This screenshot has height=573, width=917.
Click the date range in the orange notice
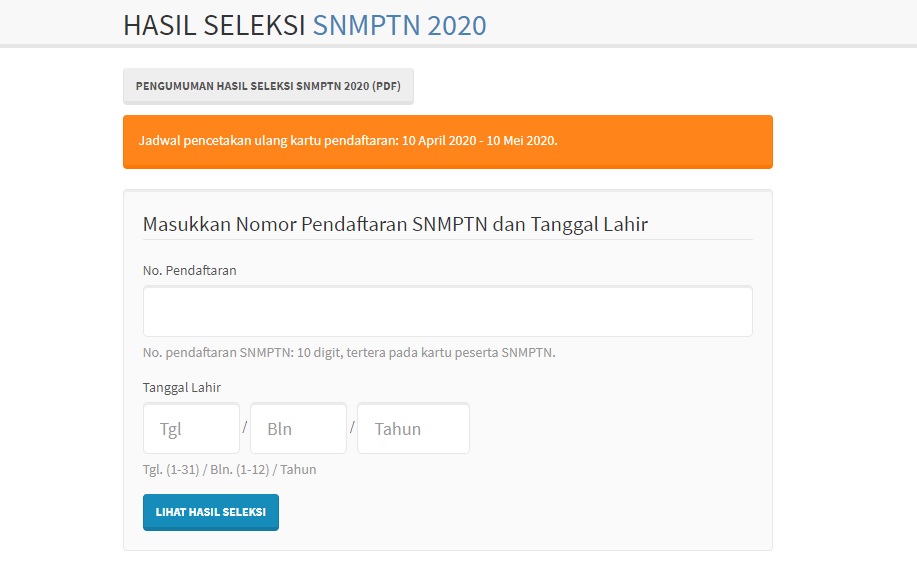pos(479,141)
